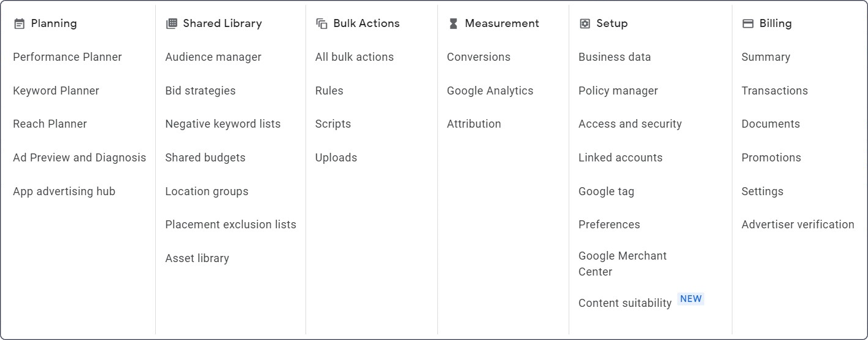This screenshot has width=868, height=340.
Task: Click the Setup gear icon
Action: (x=585, y=24)
